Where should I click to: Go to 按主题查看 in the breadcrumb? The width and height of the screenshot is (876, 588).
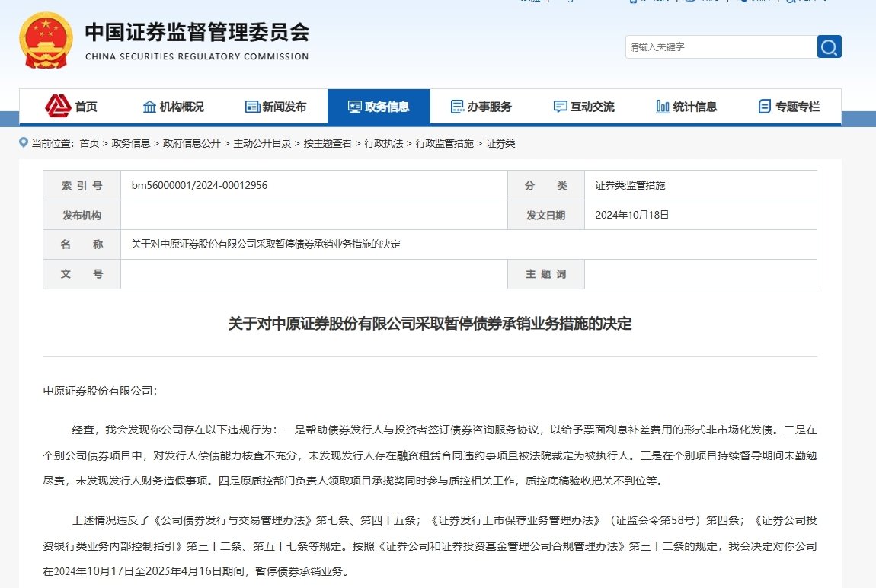pos(328,143)
